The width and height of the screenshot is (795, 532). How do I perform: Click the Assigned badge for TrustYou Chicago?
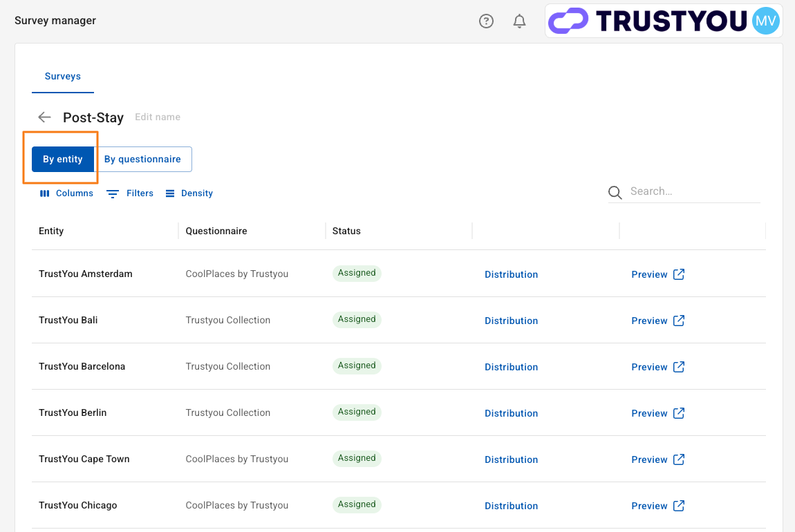(357, 504)
